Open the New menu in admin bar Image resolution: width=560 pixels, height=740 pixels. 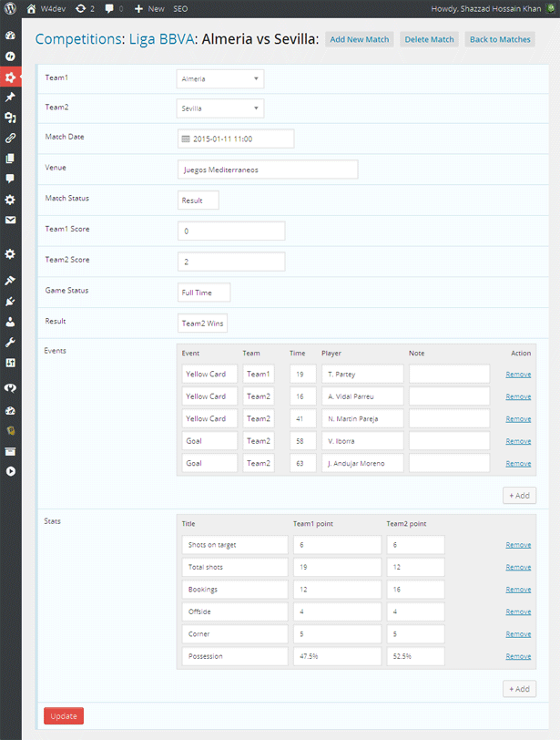[x=149, y=8]
